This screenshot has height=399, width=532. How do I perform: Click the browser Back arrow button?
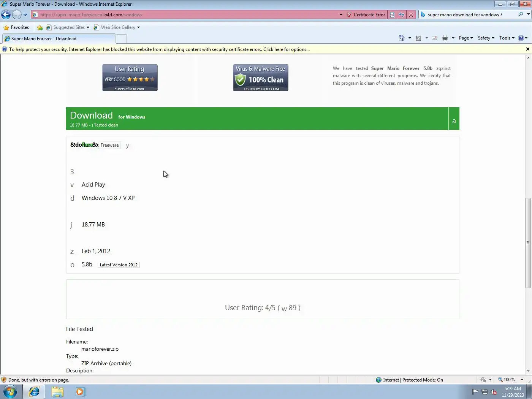coord(6,15)
